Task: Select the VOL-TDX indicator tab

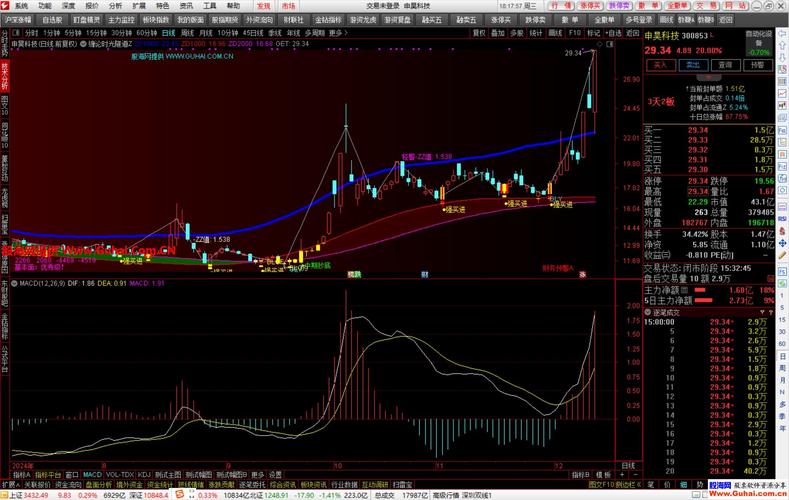Action: tap(120, 474)
